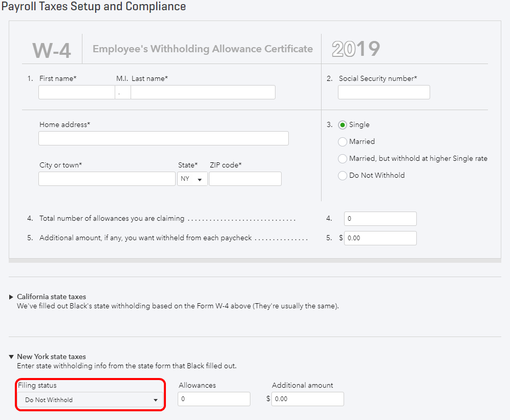Collapse New York state taxes section

pyautogui.click(x=12, y=357)
